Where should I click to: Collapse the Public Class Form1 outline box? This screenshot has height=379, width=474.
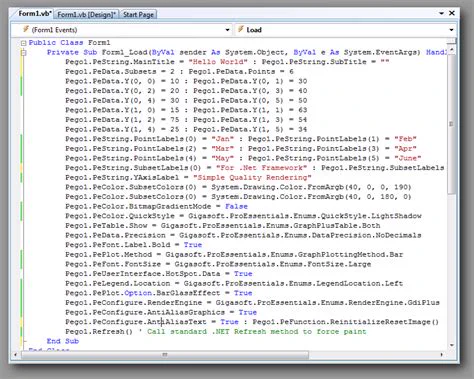coord(23,43)
